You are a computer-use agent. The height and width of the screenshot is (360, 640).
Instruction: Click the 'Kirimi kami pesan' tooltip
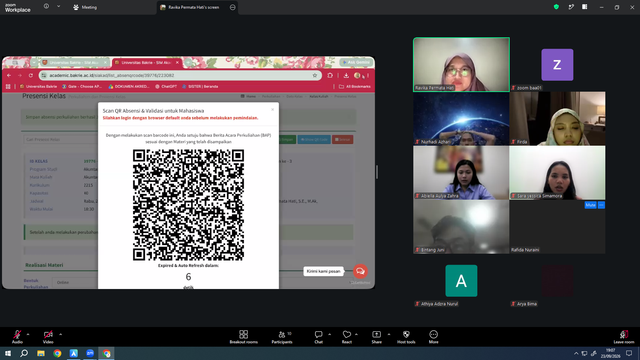pos(323,271)
